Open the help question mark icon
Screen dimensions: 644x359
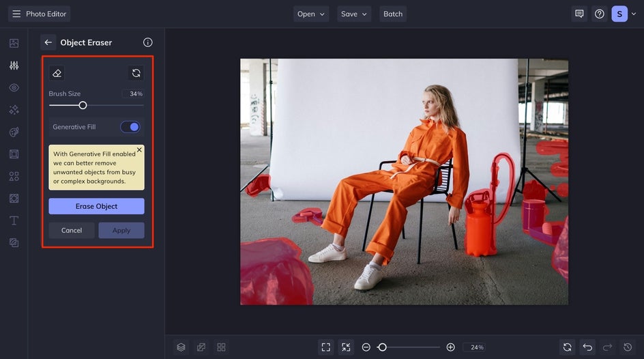(x=600, y=14)
